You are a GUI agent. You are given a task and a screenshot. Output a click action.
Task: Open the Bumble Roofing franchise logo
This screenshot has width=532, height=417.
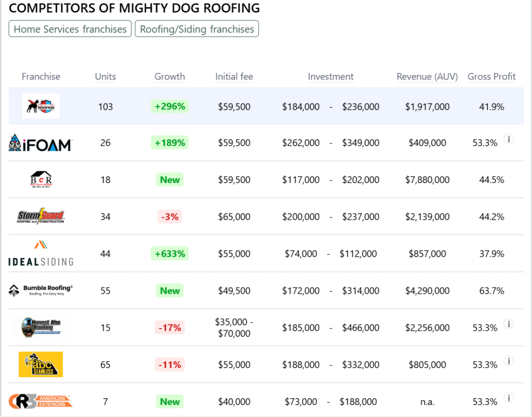pyautogui.click(x=41, y=290)
